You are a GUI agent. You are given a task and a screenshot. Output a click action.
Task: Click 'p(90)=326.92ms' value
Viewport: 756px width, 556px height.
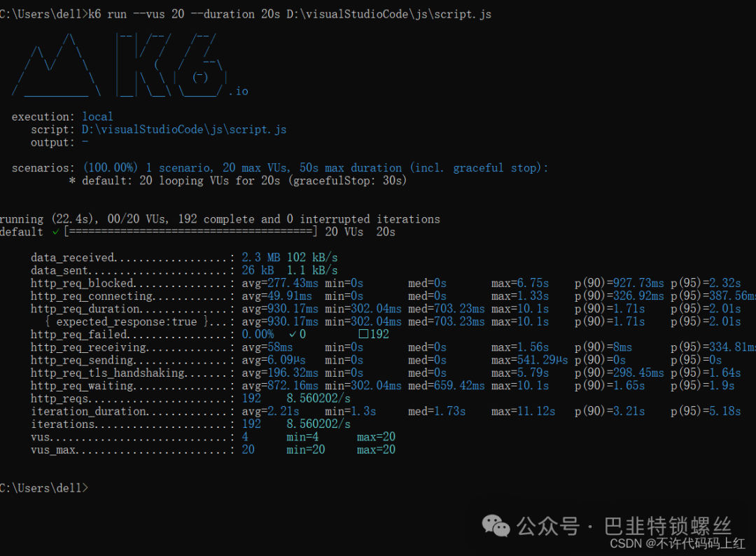619,296
